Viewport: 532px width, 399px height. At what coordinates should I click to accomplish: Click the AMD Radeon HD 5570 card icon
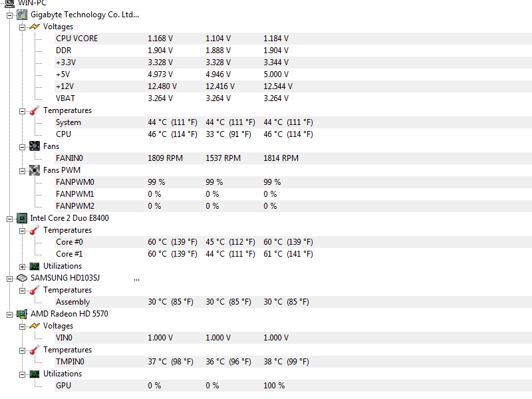[22, 314]
